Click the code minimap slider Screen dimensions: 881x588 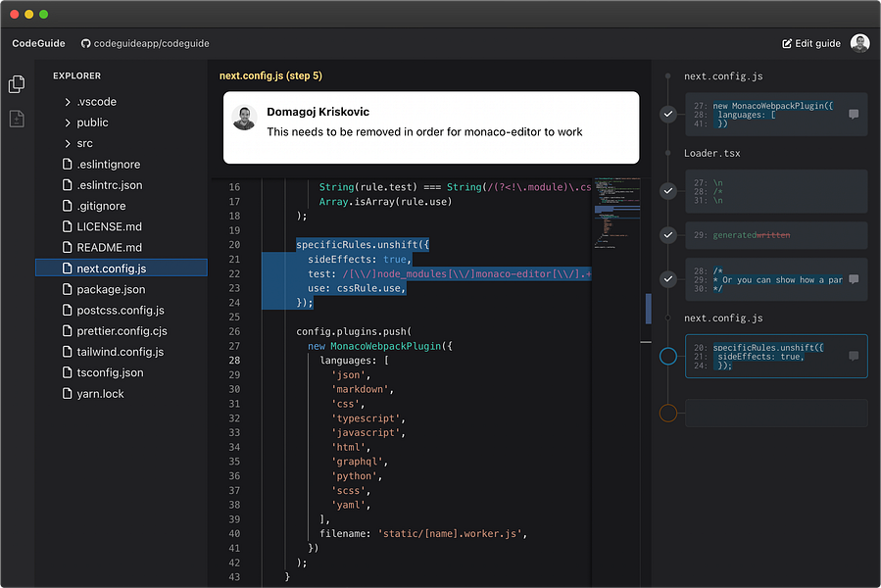[648, 307]
